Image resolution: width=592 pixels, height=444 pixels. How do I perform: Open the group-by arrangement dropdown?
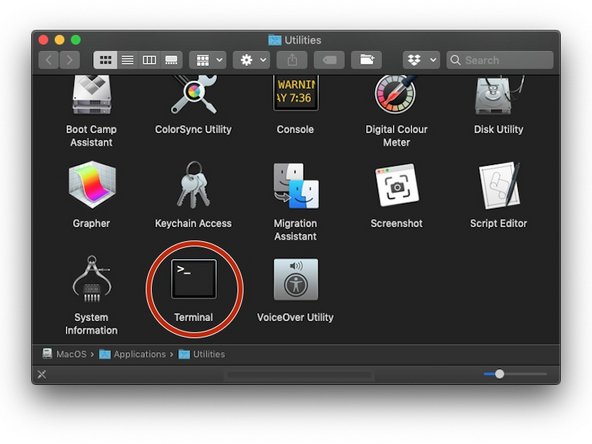pos(208,60)
